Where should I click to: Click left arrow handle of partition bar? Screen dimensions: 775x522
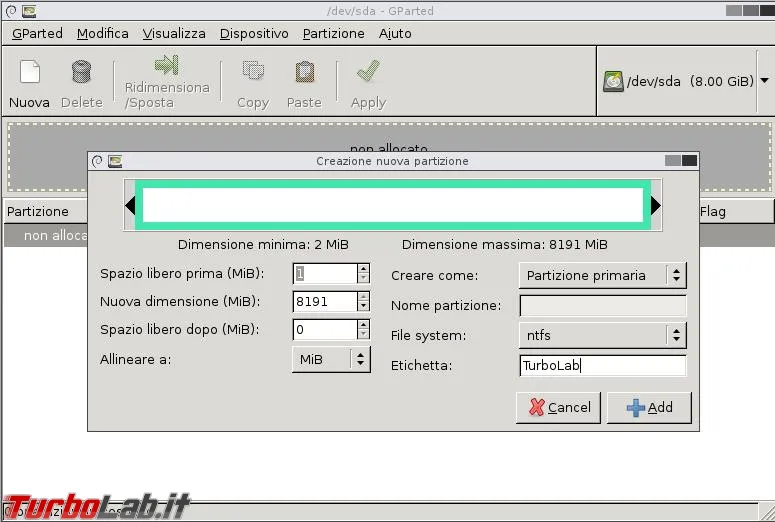[x=130, y=206]
